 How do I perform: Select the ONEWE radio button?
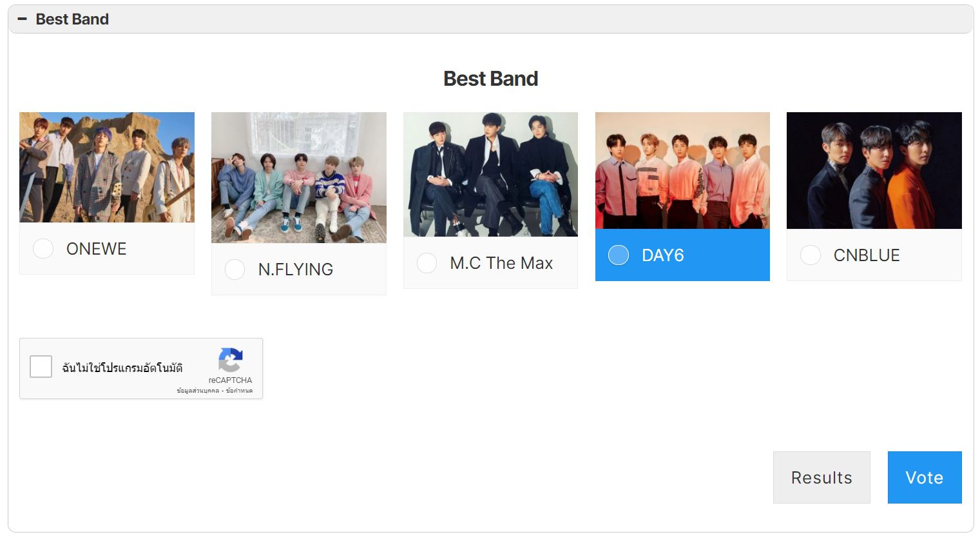tap(43, 249)
